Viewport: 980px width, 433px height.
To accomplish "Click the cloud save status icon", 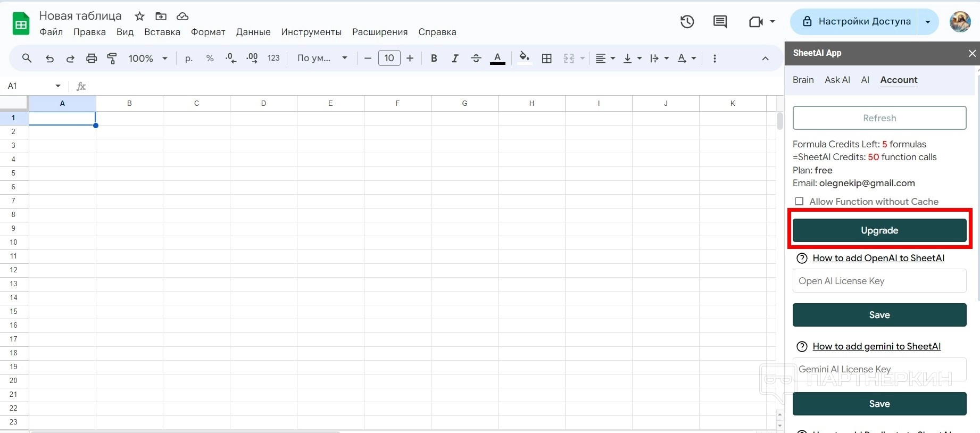I will coord(182,16).
